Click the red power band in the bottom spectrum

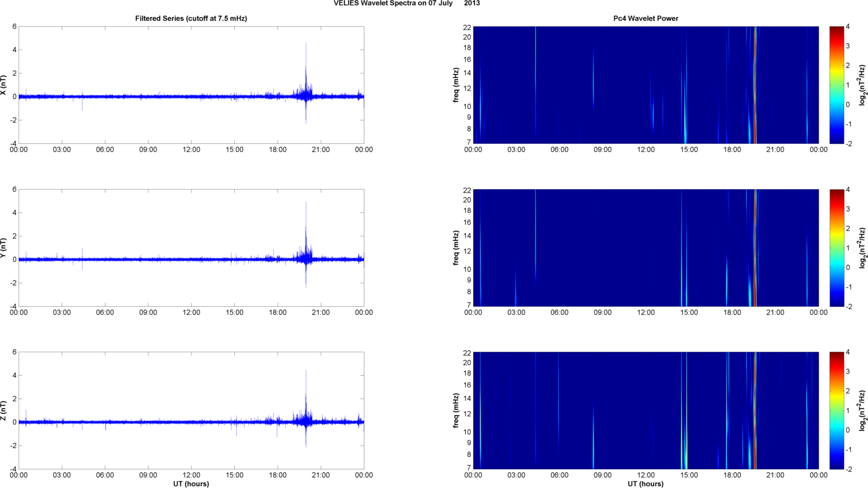(x=755, y=411)
